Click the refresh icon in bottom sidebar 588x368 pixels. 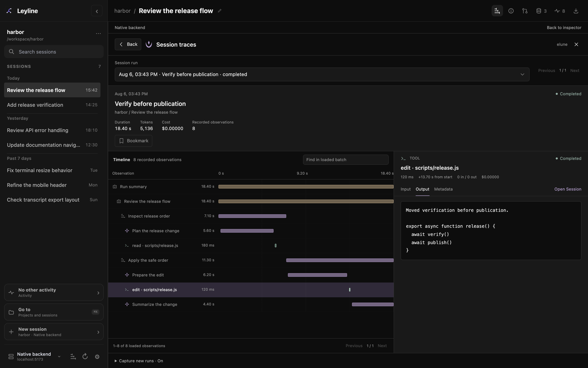pos(85,357)
